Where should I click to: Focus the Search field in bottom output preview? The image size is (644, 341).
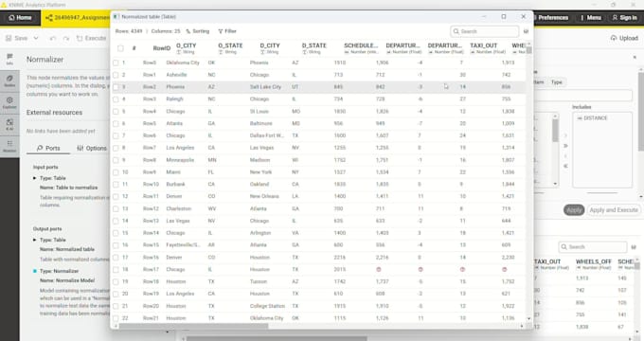[x=592, y=247]
